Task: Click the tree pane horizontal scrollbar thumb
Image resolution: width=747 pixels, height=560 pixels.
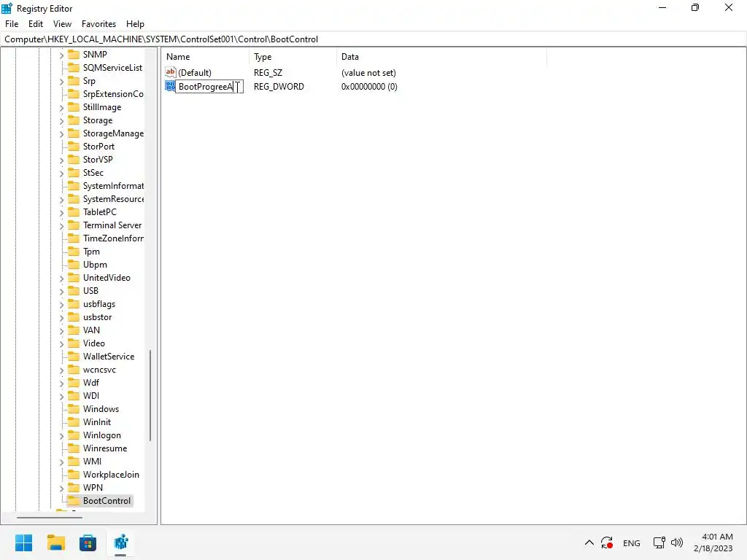Action: tap(50, 517)
